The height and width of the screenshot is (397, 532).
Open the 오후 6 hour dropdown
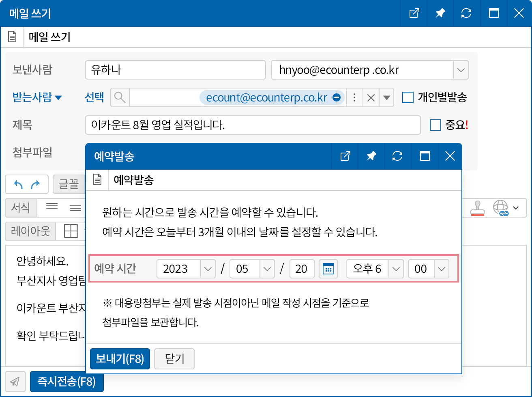tap(396, 268)
